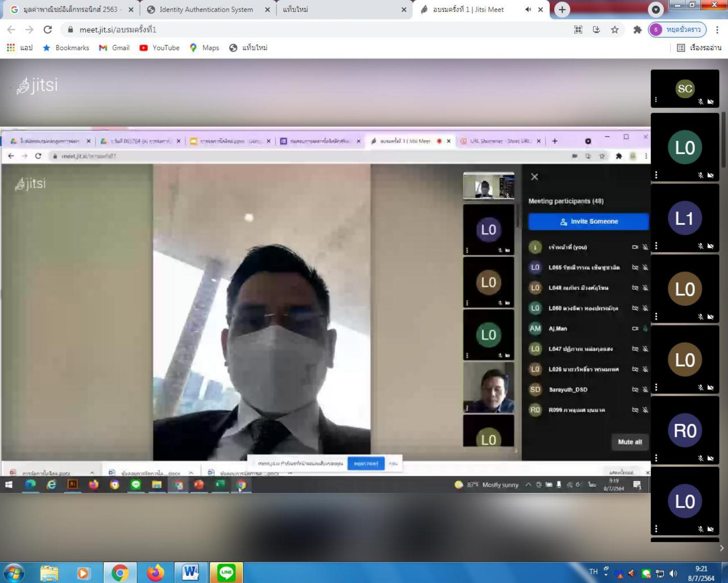Switch to Identity Authentication System tab
The height and width of the screenshot is (583, 728).
point(206,9)
